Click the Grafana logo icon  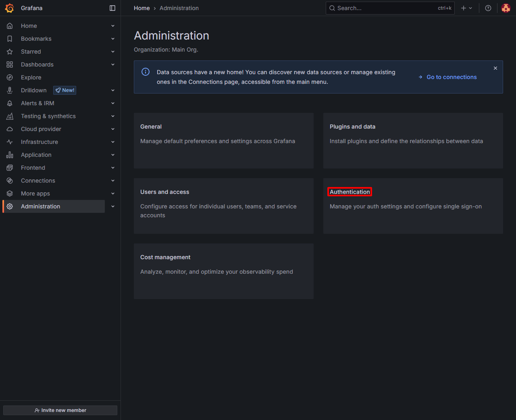tap(9, 8)
